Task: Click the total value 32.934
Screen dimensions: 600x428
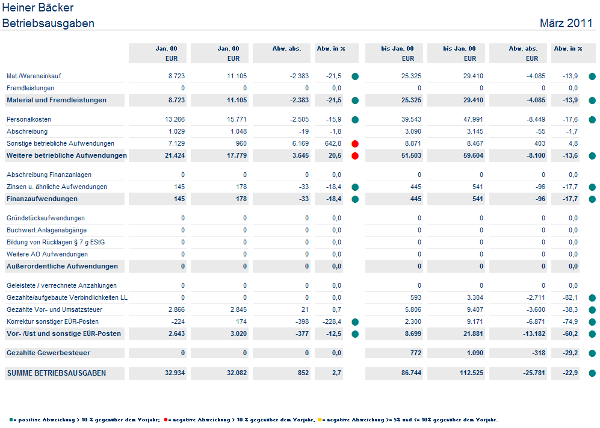Action: [175, 373]
